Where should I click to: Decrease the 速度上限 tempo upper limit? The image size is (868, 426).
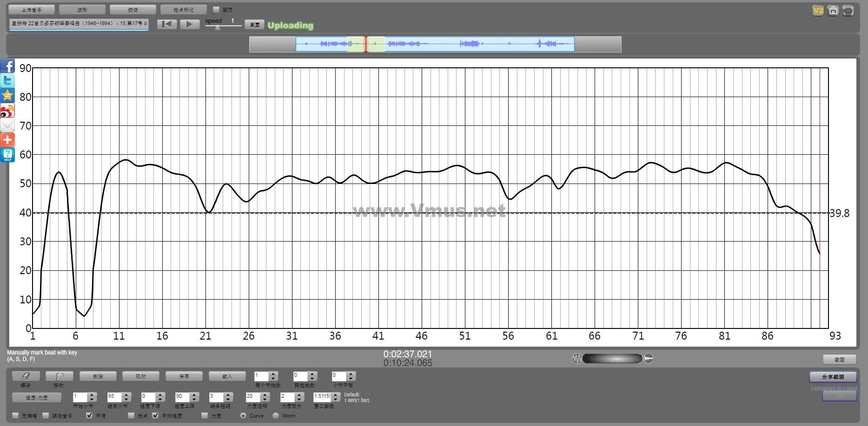(x=195, y=400)
